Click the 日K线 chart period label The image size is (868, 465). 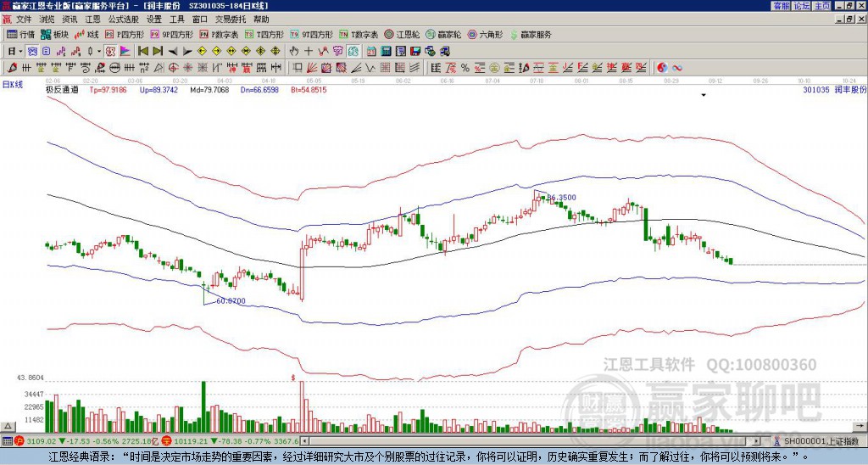pyautogui.click(x=13, y=84)
